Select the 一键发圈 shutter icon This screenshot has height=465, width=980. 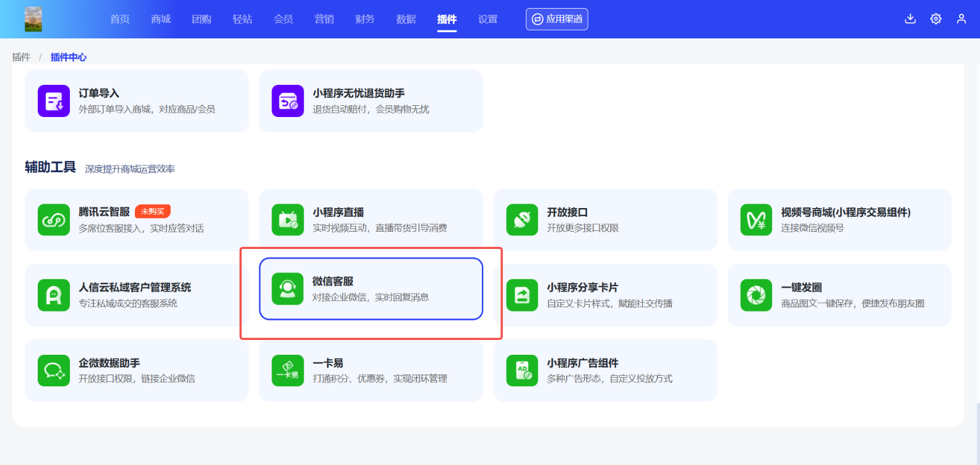[x=756, y=295]
